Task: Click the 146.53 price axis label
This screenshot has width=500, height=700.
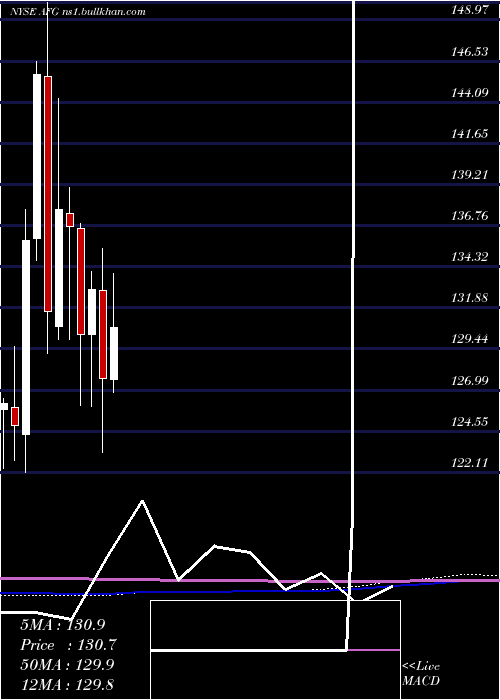Action: pos(470,52)
